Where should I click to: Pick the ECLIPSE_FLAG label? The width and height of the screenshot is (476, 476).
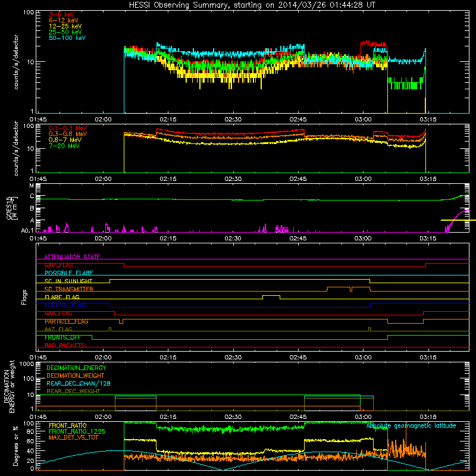point(65,305)
